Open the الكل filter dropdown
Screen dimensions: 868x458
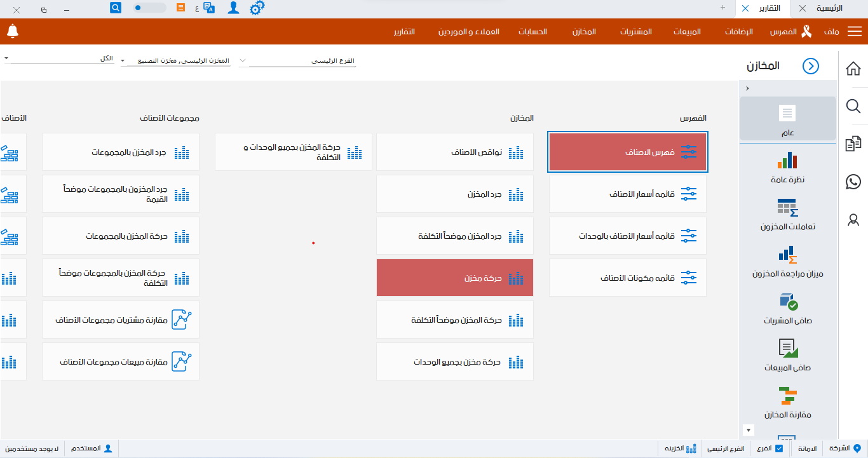[x=6, y=58]
